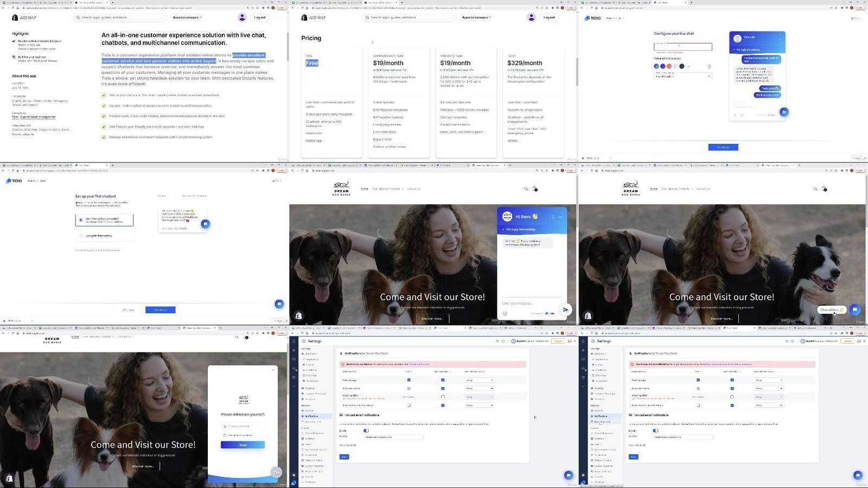This screenshot has width=868, height=488.
Task: Open the language selector at top right of the Configure live chat page
Action: coord(856,18)
